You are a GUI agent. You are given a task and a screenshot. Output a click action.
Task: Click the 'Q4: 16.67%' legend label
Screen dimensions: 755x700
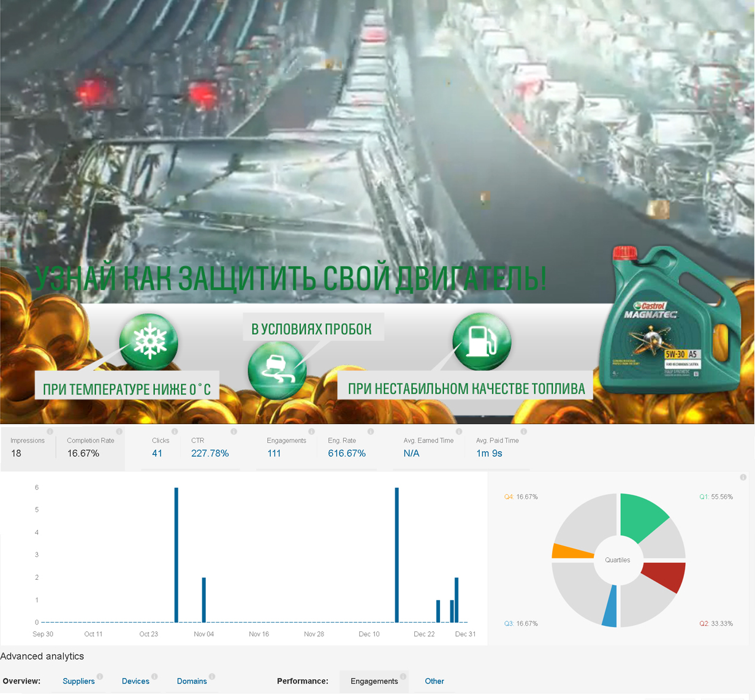[x=521, y=497]
